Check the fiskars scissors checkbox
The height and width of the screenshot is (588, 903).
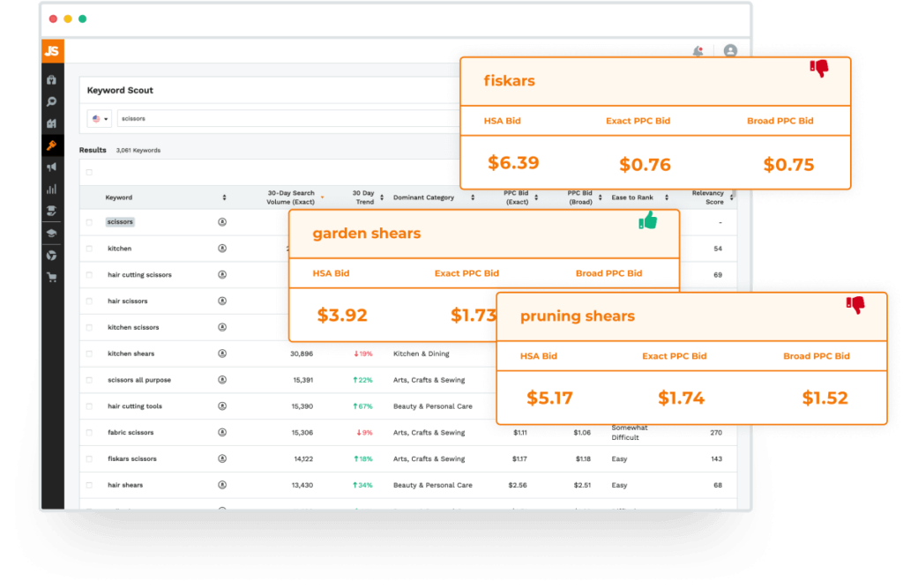89,458
